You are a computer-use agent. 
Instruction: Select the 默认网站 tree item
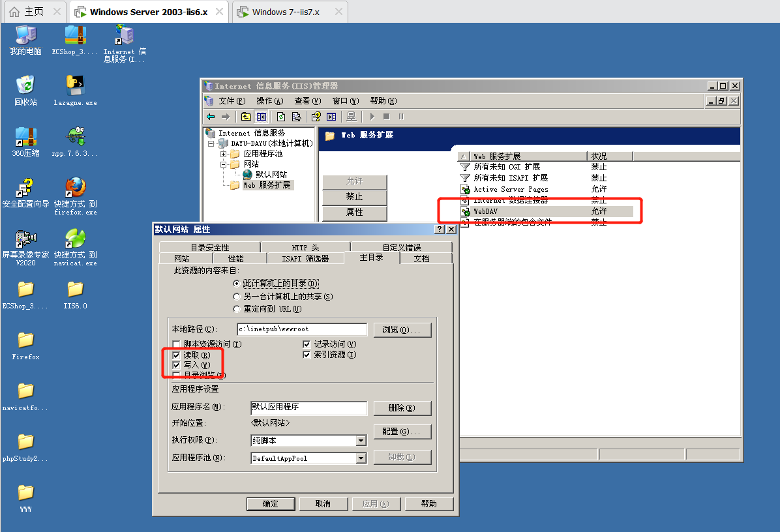coord(271,175)
